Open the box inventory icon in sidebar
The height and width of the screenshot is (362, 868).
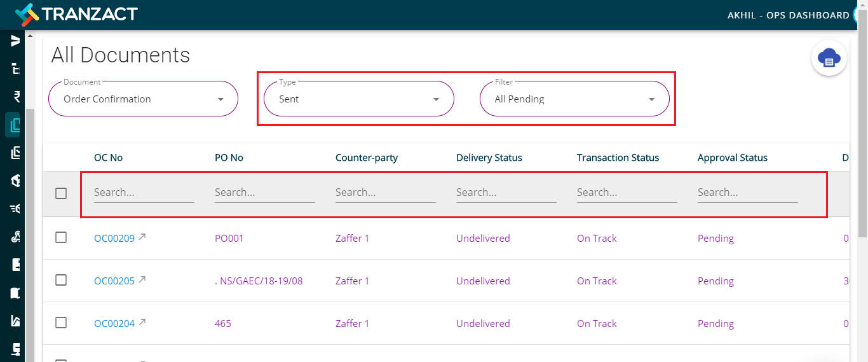coord(15,181)
